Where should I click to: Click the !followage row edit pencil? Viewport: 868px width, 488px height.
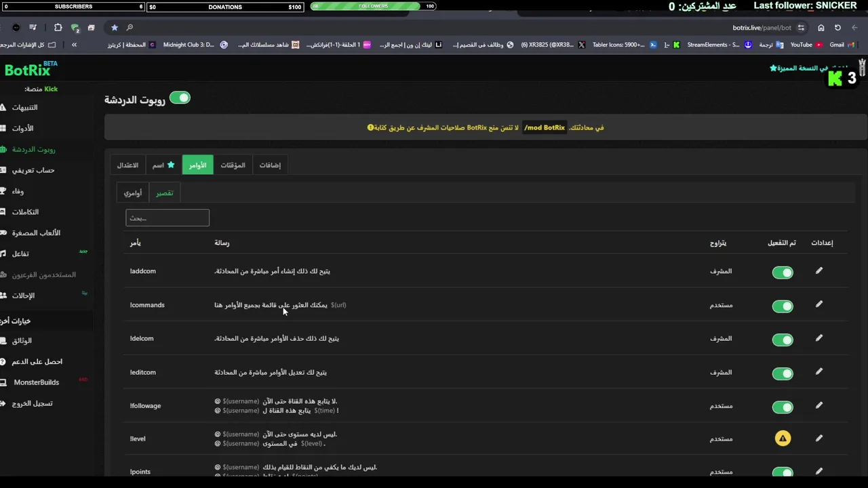[x=818, y=405]
